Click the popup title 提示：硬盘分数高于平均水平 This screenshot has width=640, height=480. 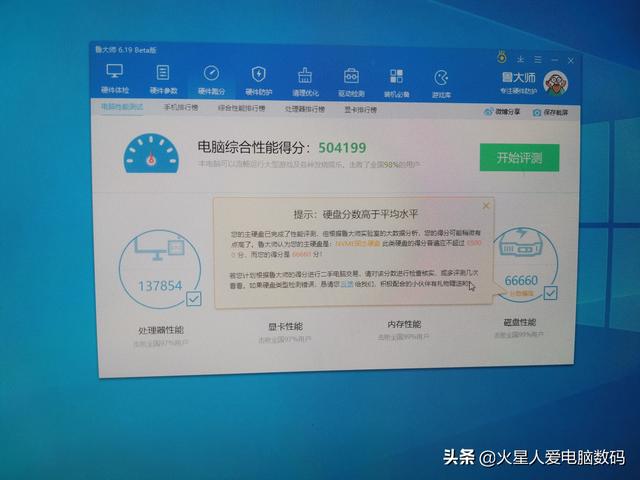(356, 214)
